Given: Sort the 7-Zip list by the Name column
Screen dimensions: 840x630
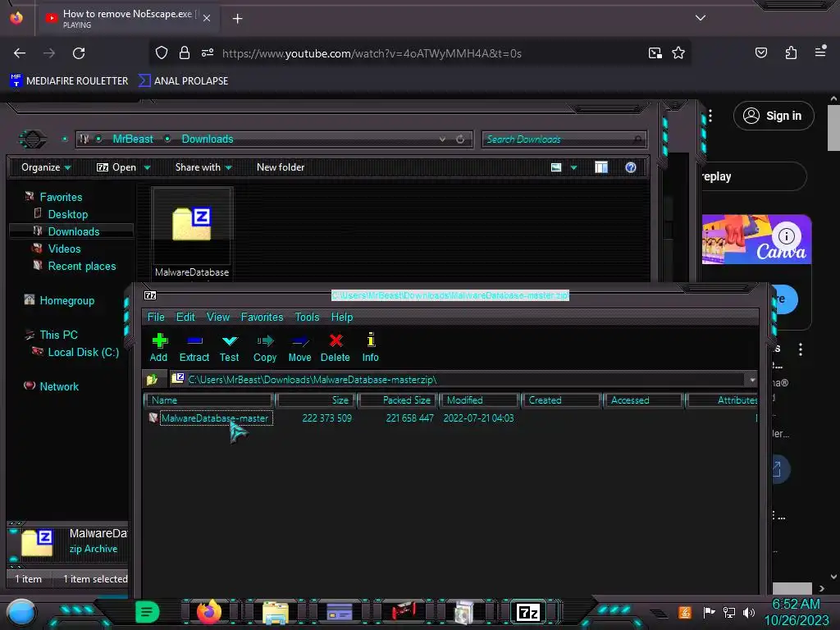Looking at the screenshot, I should pyautogui.click(x=209, y=400).
